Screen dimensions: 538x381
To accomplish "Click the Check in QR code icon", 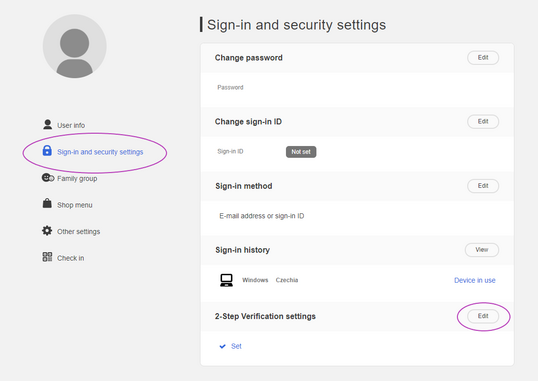I will [x=47, y=257].
